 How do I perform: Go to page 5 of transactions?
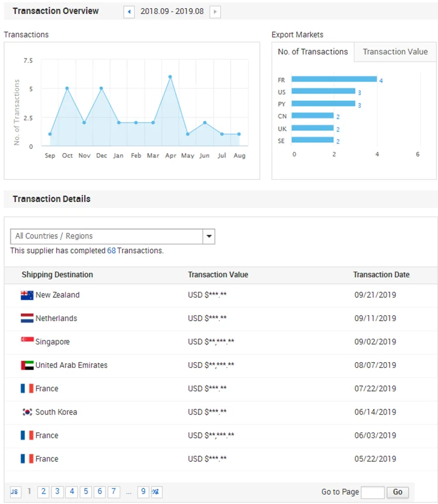(86, 492)
